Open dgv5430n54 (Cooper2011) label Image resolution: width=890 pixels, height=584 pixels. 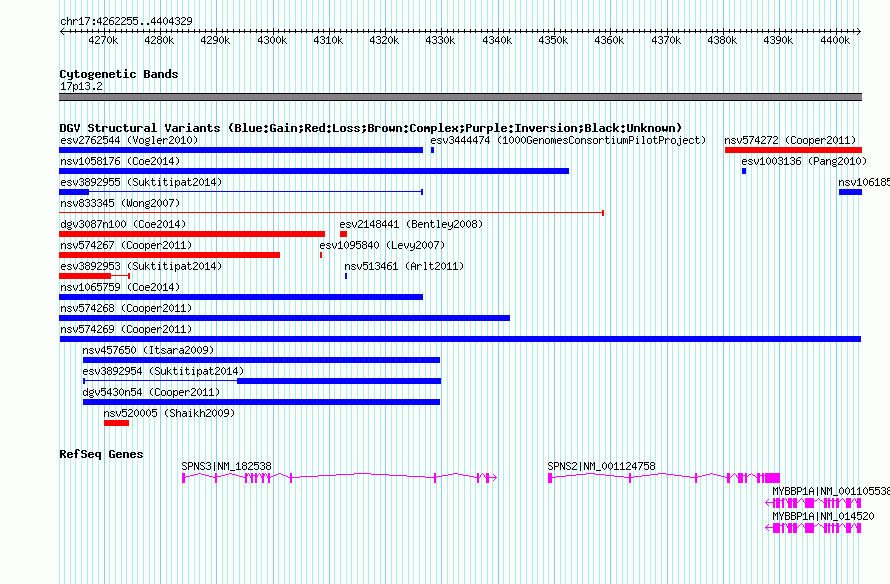point(151,392)
